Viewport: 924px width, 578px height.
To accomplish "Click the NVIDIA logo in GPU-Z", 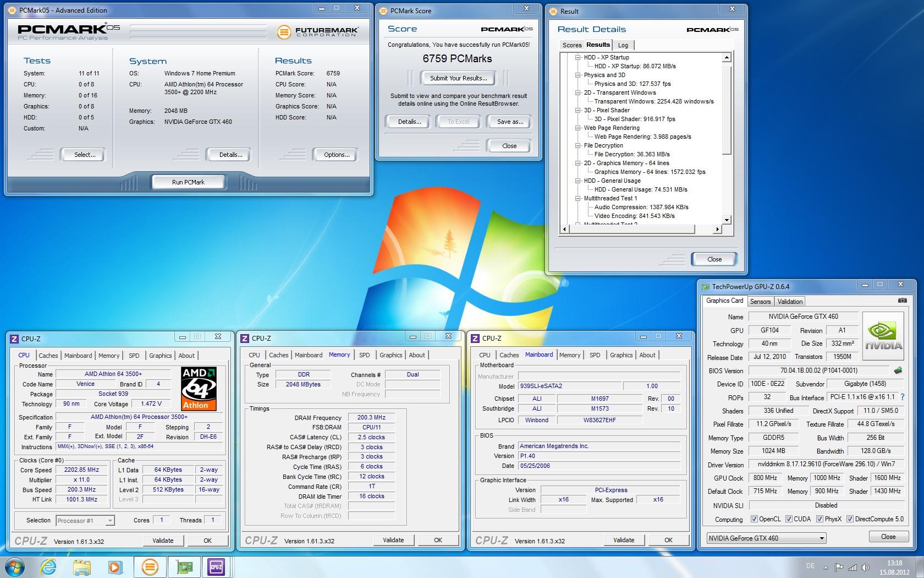I will (883, 336).
